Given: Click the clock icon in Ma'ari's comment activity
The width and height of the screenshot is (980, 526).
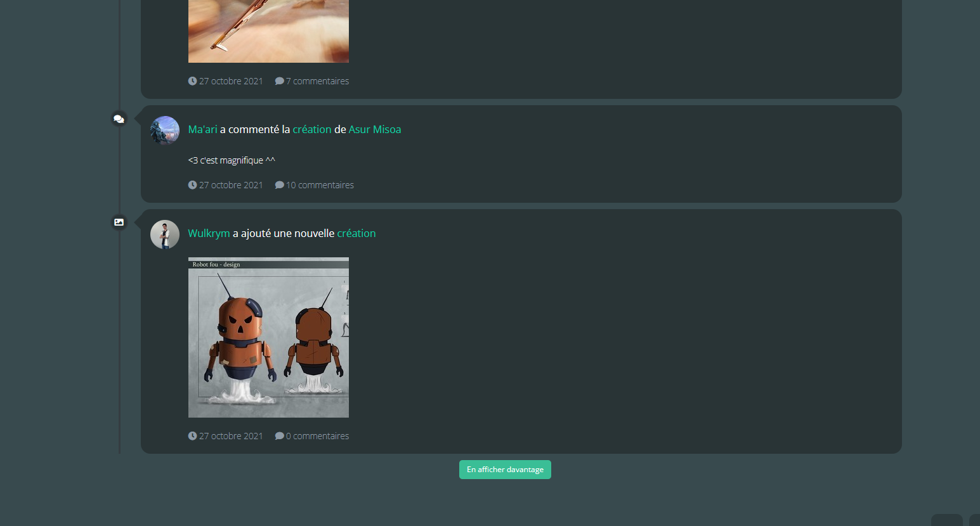Looking at the screenshot, I should [x=192, y=184].
